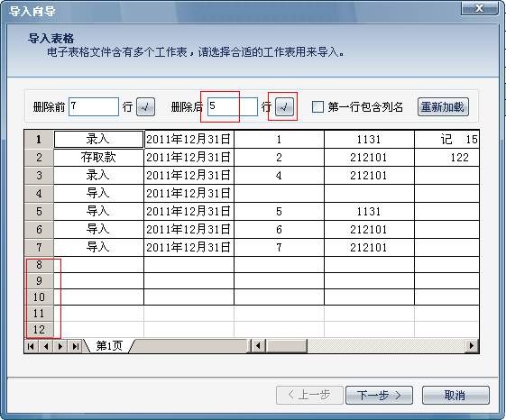The height and width of the screenshot is (420, 506).
Task: Click number 2 cell in row 2
Action: tap(279, 158)
